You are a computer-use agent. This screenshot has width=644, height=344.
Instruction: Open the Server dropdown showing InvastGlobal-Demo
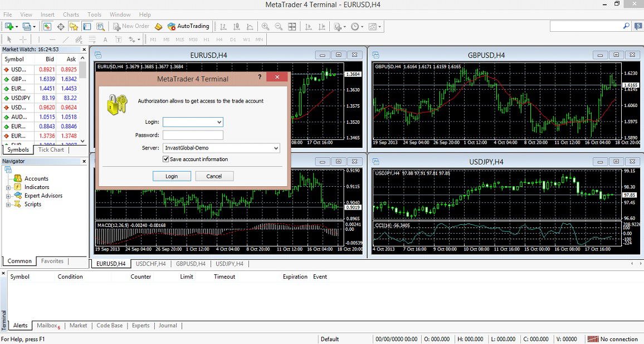[x=276, y=148]
